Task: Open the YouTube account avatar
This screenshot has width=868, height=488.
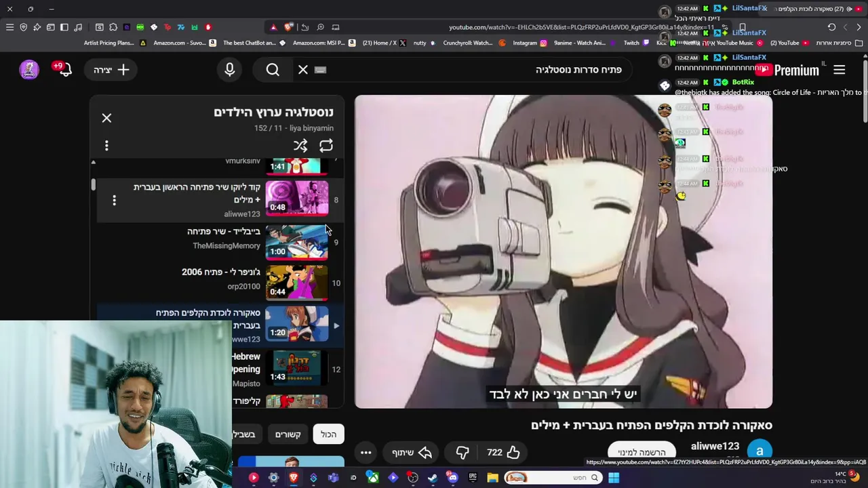Action: click(x=29, y=69)
